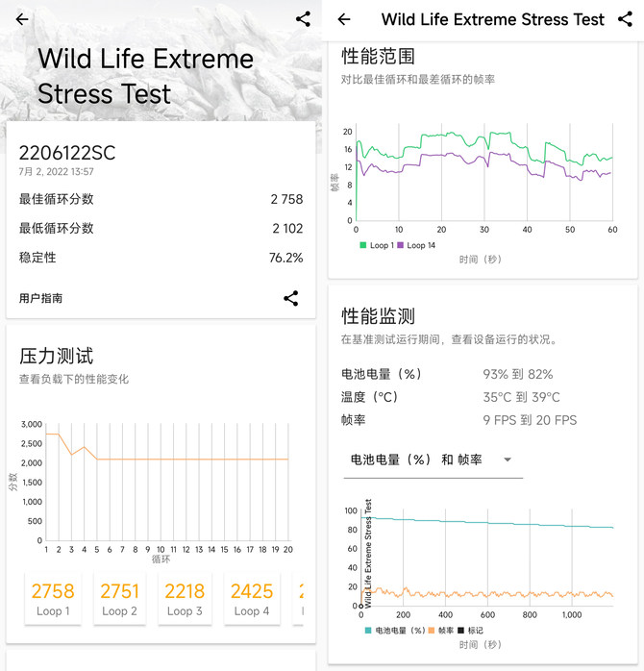Go back using left screen back arrow

pyautogui.click(x=22, y=19)
